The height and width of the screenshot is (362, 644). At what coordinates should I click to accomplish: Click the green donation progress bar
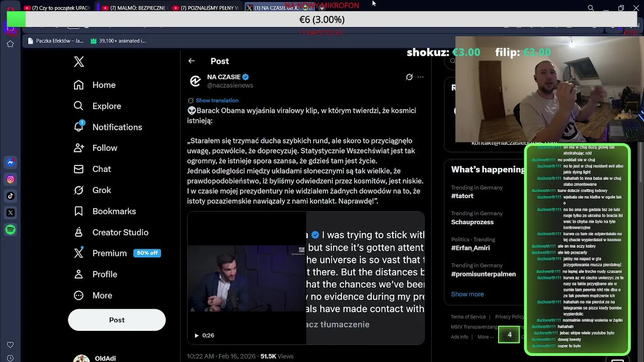click(16, 19)
